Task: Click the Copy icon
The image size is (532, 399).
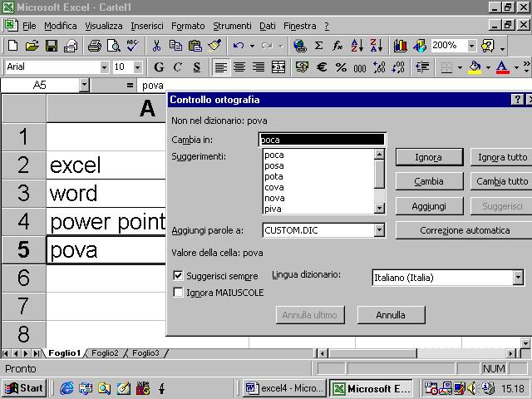Action: coord(175,46)
